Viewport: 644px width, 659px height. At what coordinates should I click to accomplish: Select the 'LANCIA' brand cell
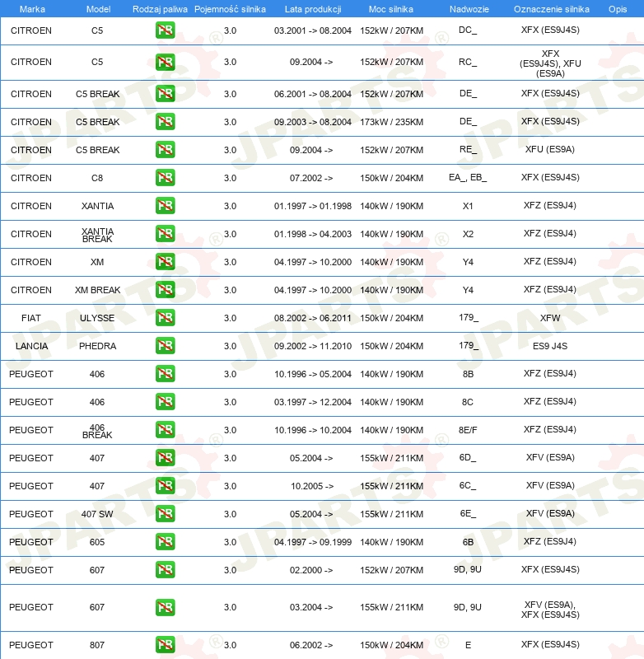pos(31,346)
